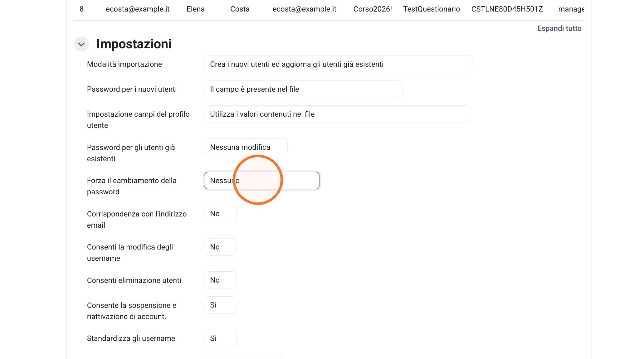Click the Espandi tutto link
The height and width of the screenshot is (359, 644).
(x=559, y=28)
